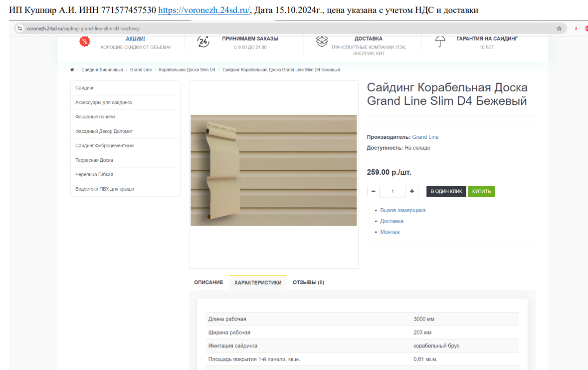Open the Акции! promotions link
The height and width of the screenshot is (370, 588).
coord(135,38)
